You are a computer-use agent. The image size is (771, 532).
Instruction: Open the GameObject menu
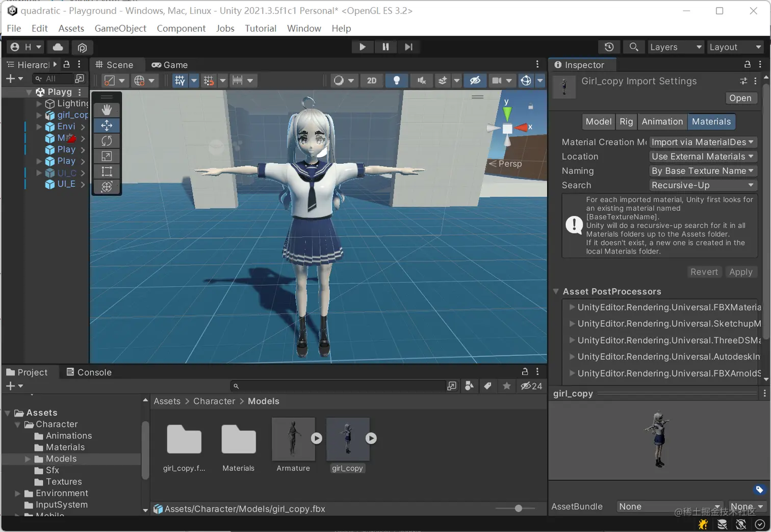pos(120,28)
